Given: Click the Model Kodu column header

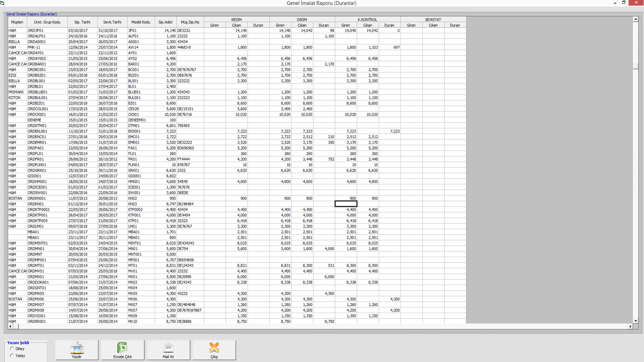Looking at the screenshot, I should [x=141, y=22].
